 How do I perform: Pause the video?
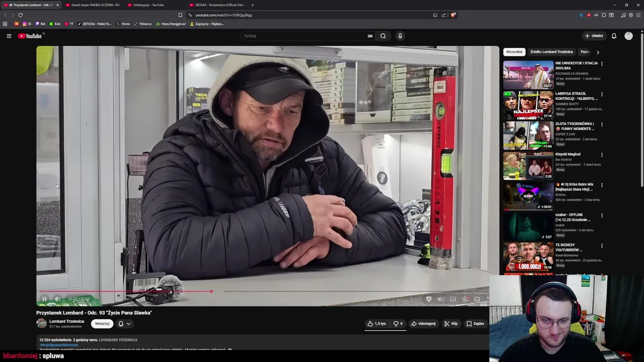tap(44, 299)
